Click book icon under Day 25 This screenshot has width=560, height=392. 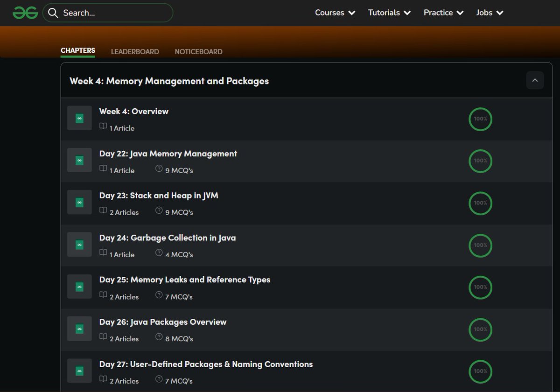(103, 295)
